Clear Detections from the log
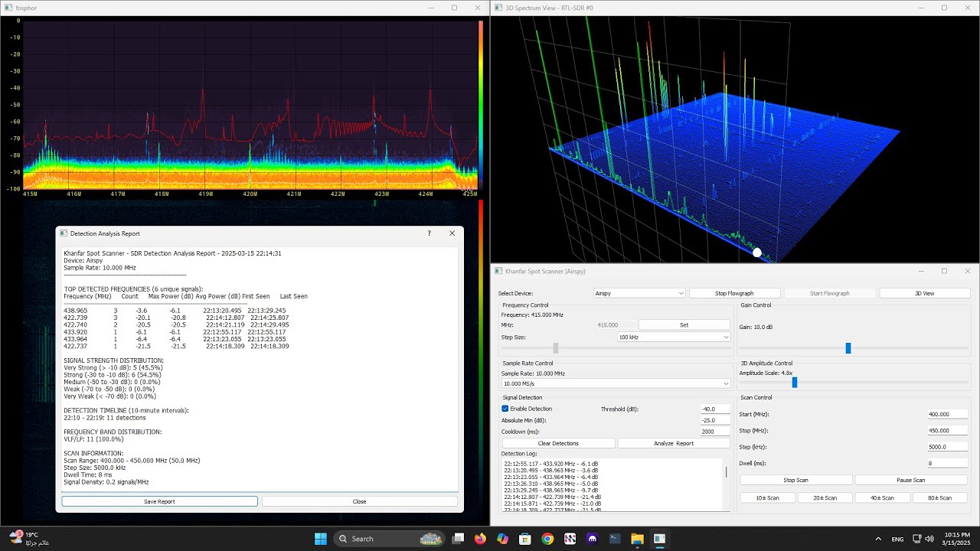The image size is (980, 551). pyautogui.click(x=558, y=443)
